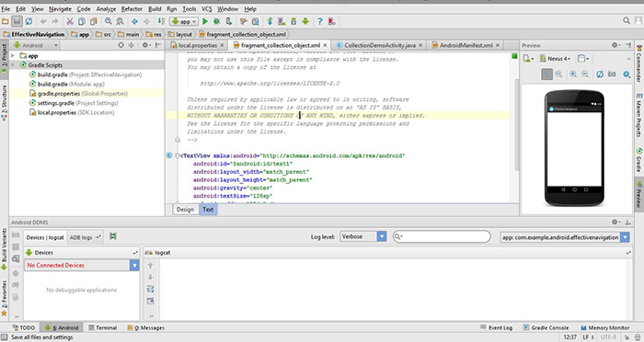Toggle the Build Variants side tab
Viewport: 644px width, 342px height.
(x=4, y=250)
